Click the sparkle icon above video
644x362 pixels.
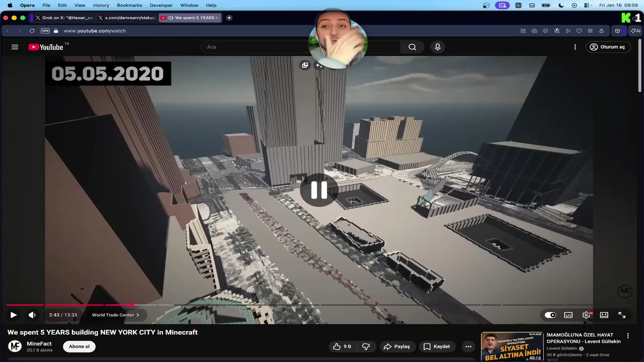click(318, 65)
